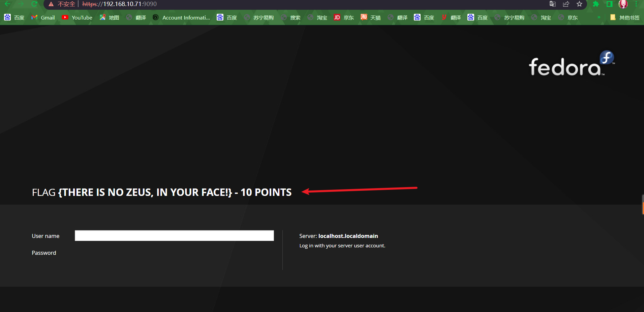Click the Google Translate page icon
The height and width of the screenshot is (312, 644).
pyautogui.click(x=552, y=4)
